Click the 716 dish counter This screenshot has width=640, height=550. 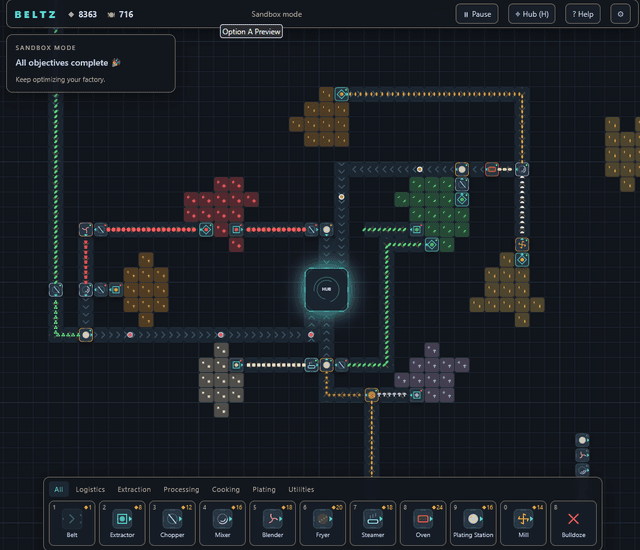coord(120,14)
